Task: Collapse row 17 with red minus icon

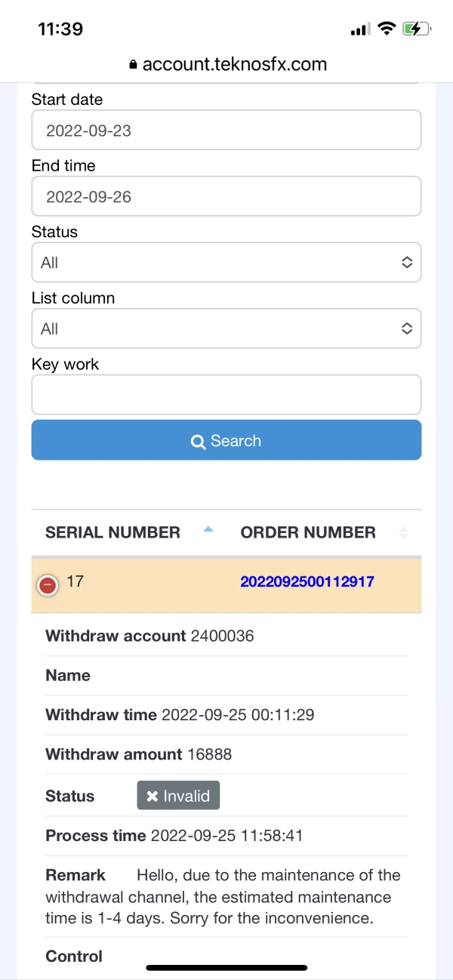Action: tap(48, 584)
